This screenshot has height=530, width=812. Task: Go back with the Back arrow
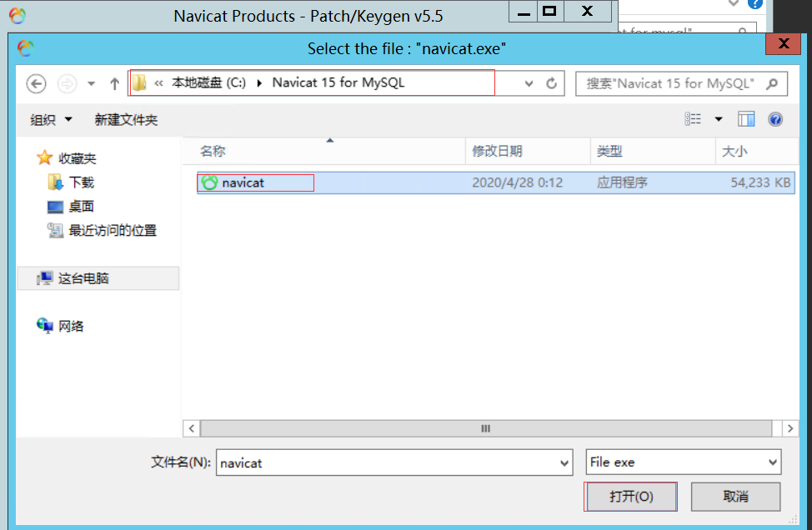click(36, 83)
